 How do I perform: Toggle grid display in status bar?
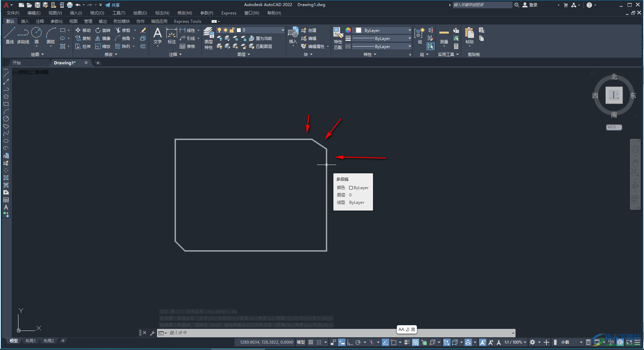click(311, 342)
